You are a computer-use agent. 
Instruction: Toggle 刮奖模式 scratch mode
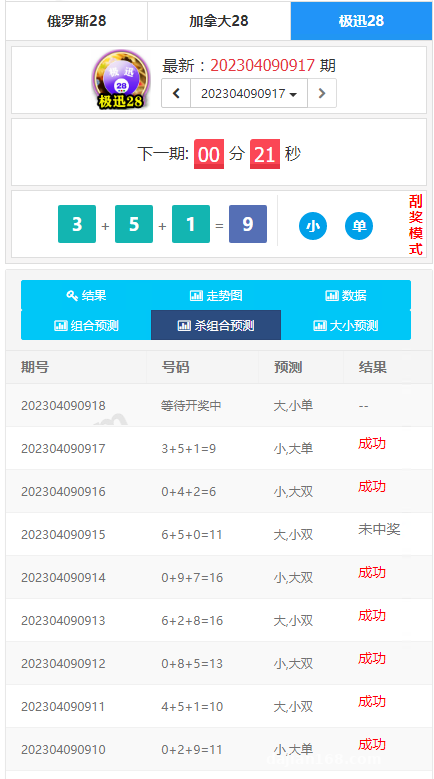[x=416, y=225]
